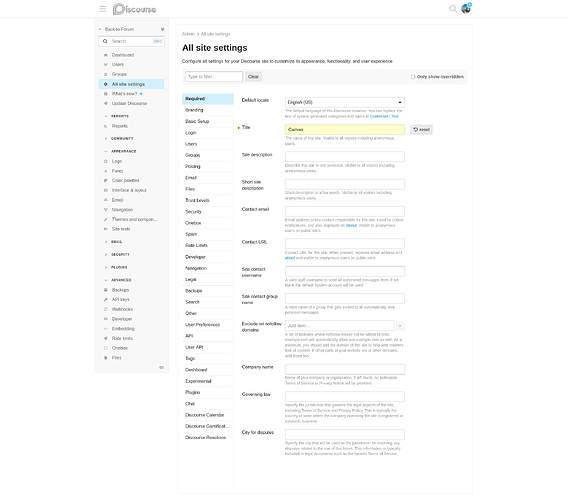Viewport: 568px width, 500px height.
Task: Click the Update Discourse rocket icon
Action: 106,104
